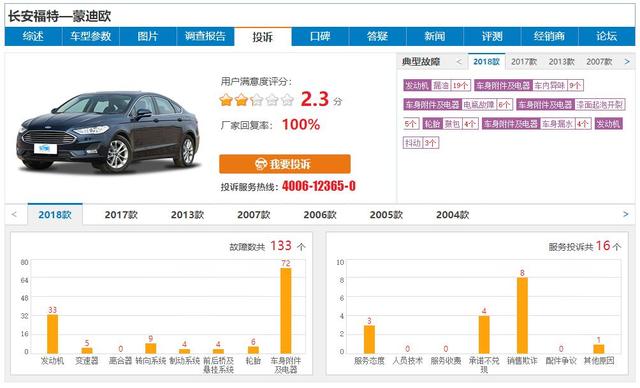Click the right arrow in 典型故障 year selector
Image resolution: width=640 pixels, height=388 pixels.
[627, 62]
